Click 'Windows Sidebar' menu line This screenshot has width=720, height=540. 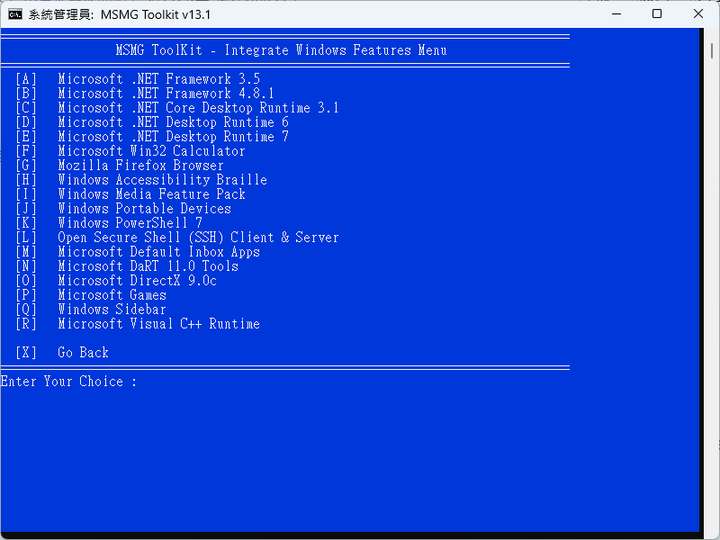(112, 309)
